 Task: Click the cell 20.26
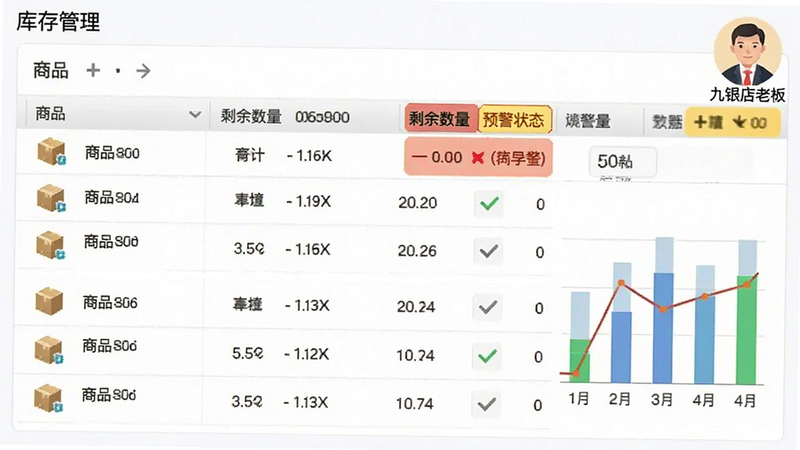tap(417, 251)
